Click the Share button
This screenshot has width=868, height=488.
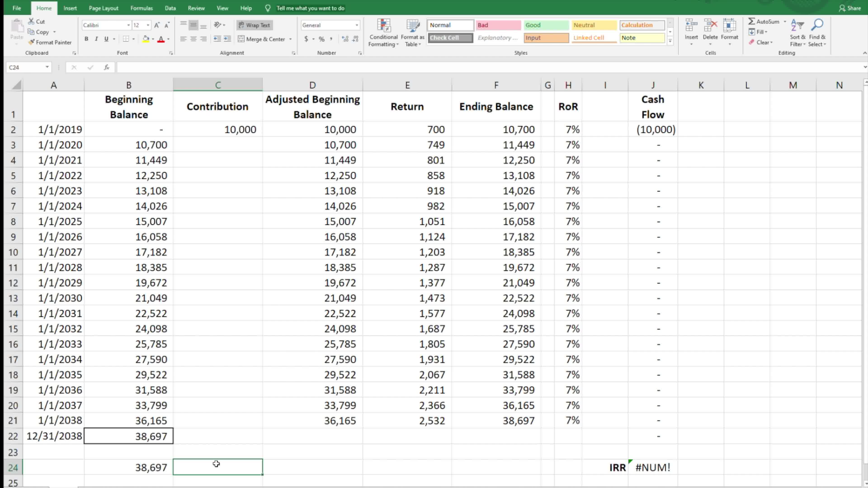click(x=850, y=8)
